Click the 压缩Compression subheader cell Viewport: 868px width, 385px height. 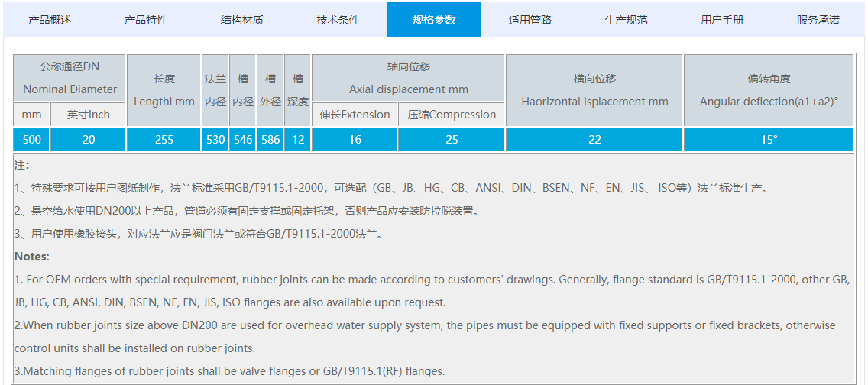451,115
